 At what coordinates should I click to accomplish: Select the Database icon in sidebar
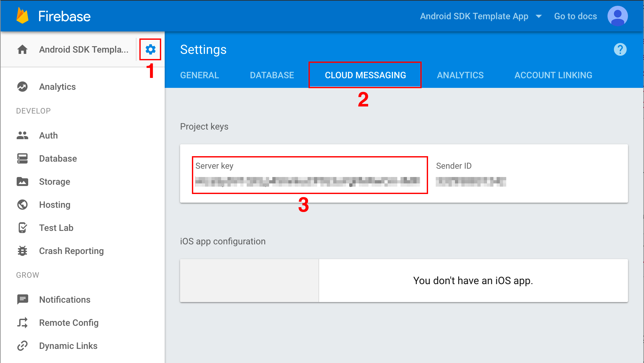tap(22, 158)
